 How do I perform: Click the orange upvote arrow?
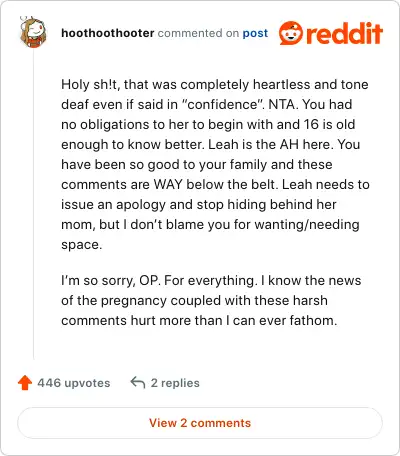[x=25, y=383]
